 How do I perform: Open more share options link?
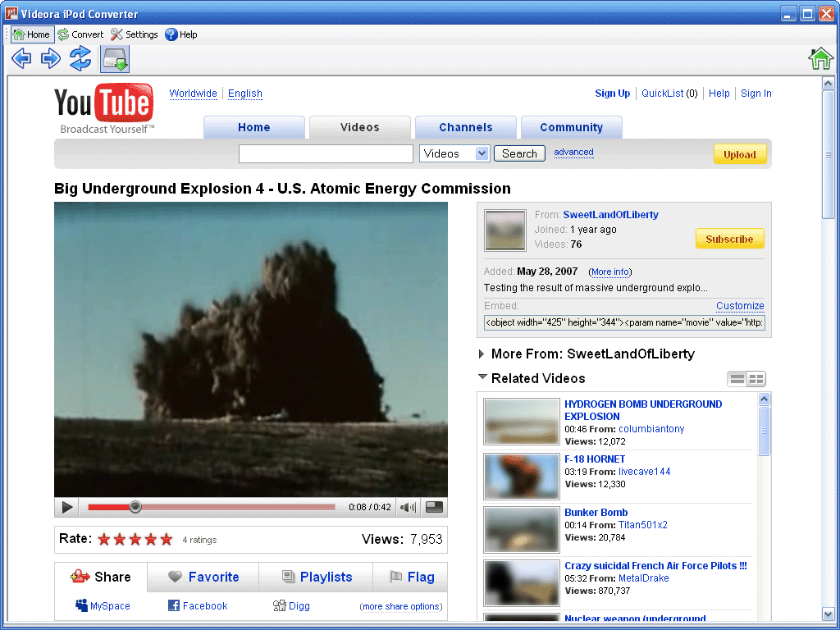point(401,606)
